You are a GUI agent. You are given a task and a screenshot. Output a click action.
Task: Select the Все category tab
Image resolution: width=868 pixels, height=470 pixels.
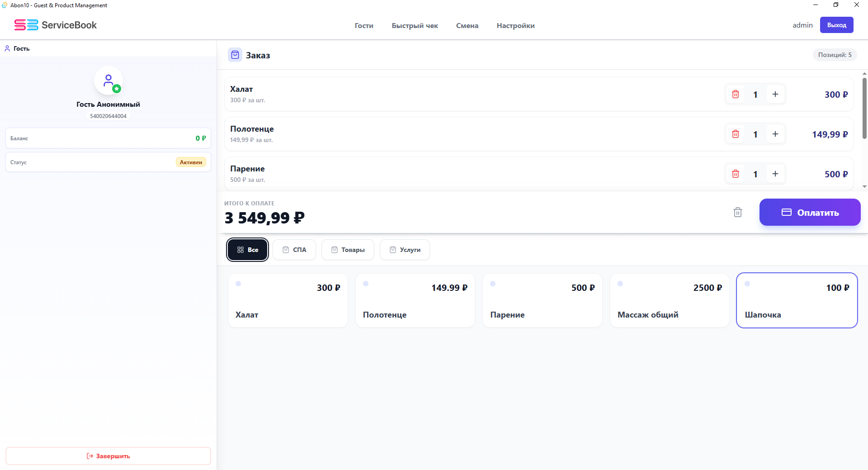tap(247, 250)
